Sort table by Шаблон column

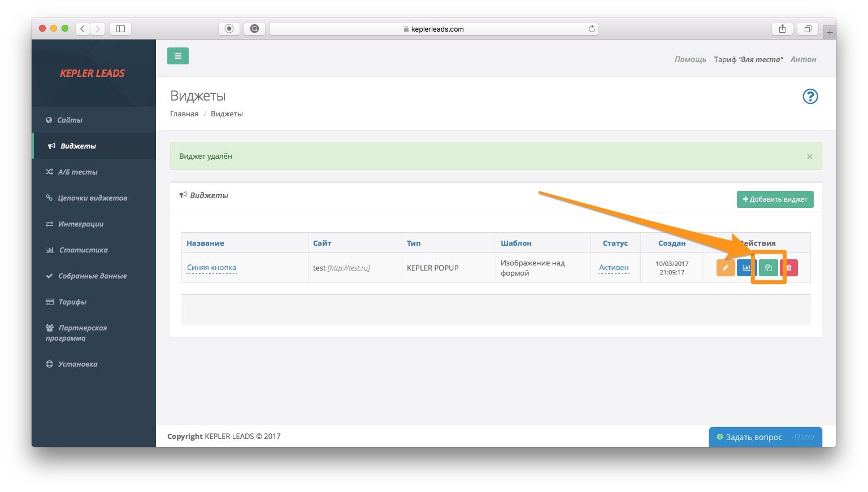516,243
